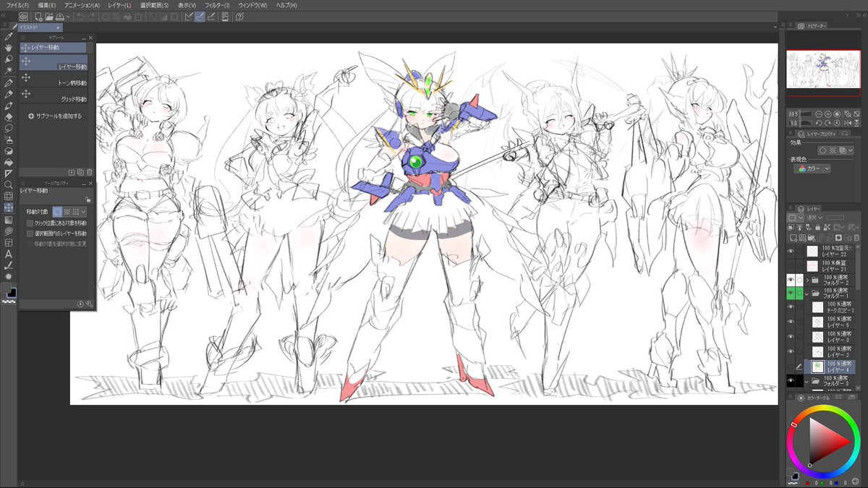Click the help question mark icon

coord(239,16)
